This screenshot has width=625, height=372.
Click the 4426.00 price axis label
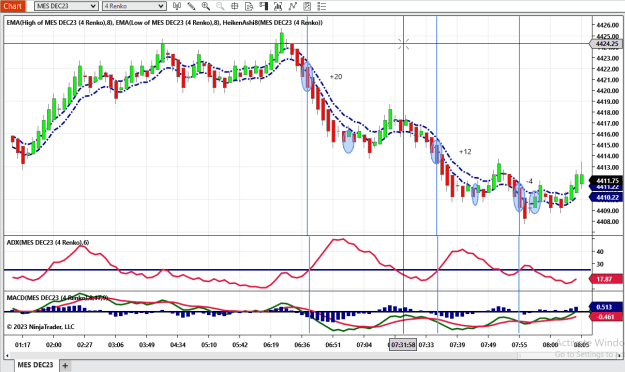[607, 25]
